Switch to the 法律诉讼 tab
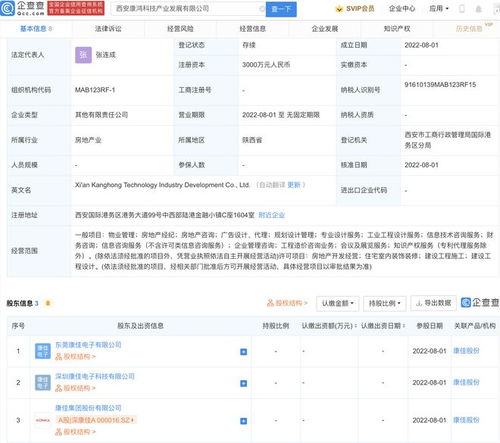The height and width of the screenshot is (443, 500). point(108,29)
